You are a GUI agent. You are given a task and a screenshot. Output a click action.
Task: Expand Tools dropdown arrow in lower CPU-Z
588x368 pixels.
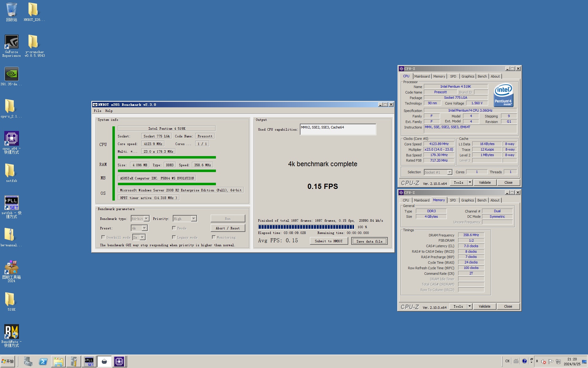[x=469, y=306]
